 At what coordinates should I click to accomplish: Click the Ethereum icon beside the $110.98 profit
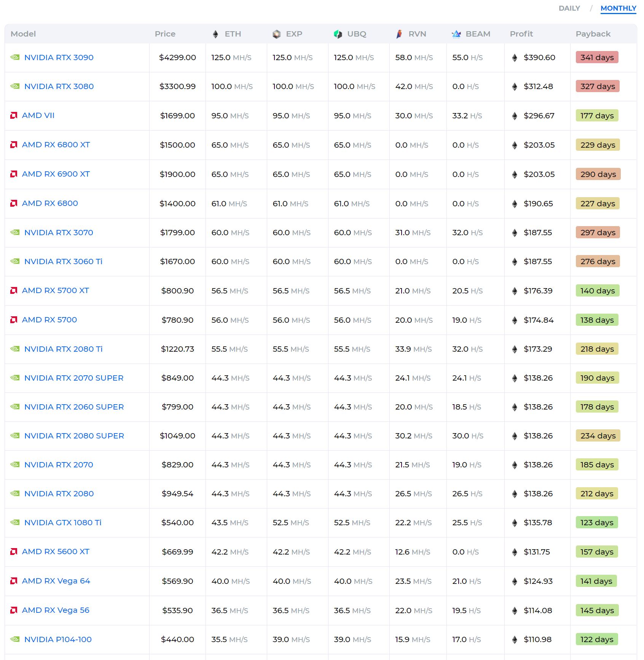click(x=515, y=640)
